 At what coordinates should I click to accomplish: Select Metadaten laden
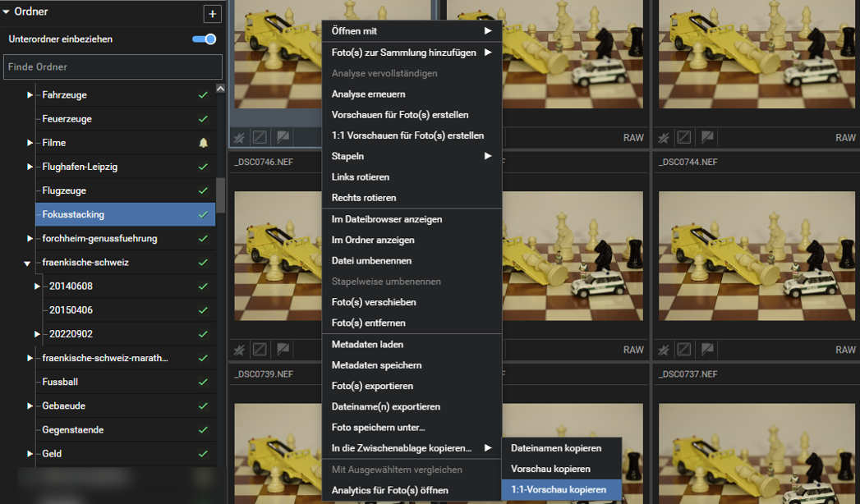coord(412,345)
